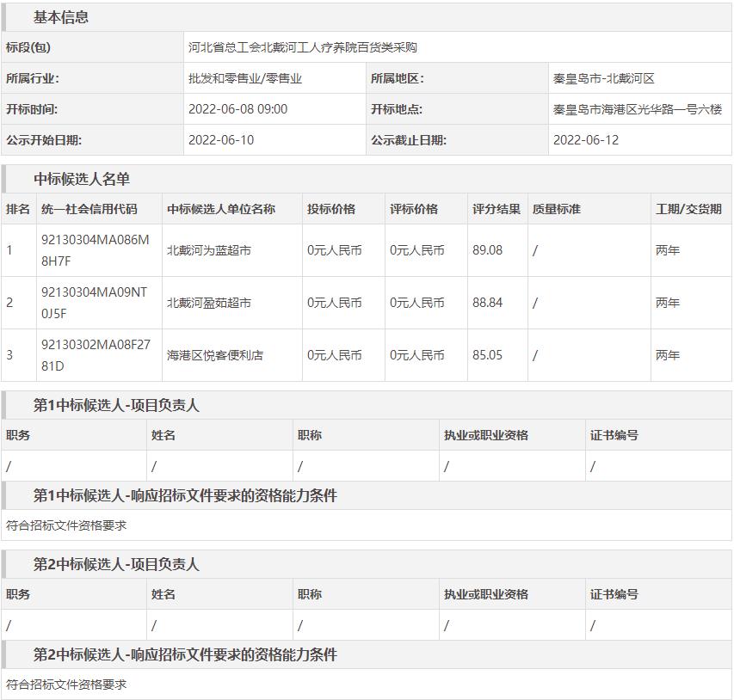Click the 北戴河盈茹超市 candidate name

(x=209, y=303)
